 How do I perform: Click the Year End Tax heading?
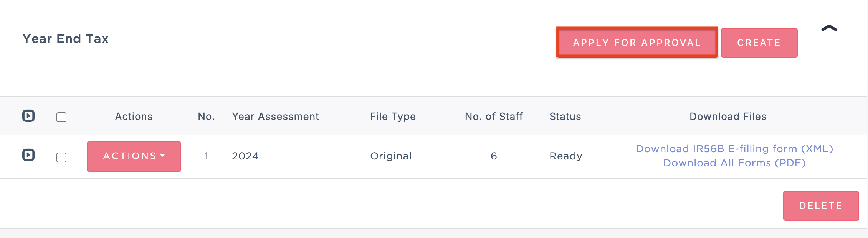click(x=66, y=39)
